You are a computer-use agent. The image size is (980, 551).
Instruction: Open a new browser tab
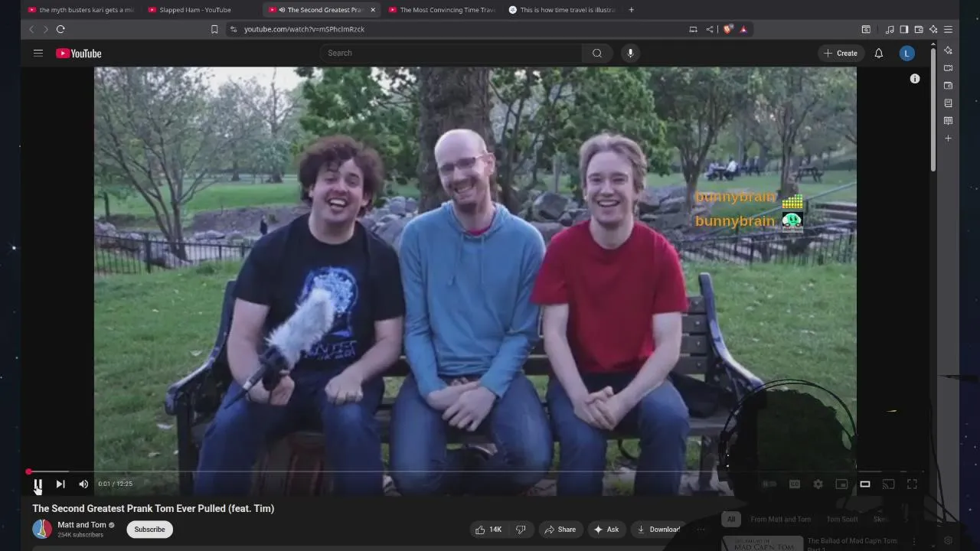click(x=631, y=10)
